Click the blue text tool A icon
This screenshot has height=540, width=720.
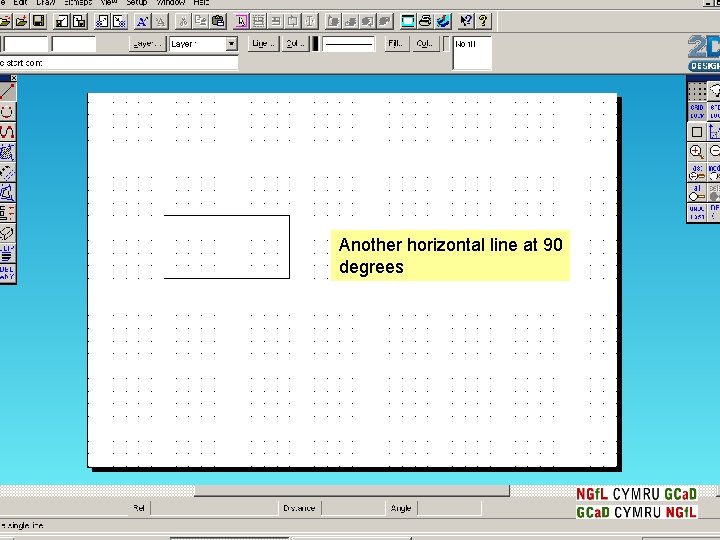pos(142,21)
